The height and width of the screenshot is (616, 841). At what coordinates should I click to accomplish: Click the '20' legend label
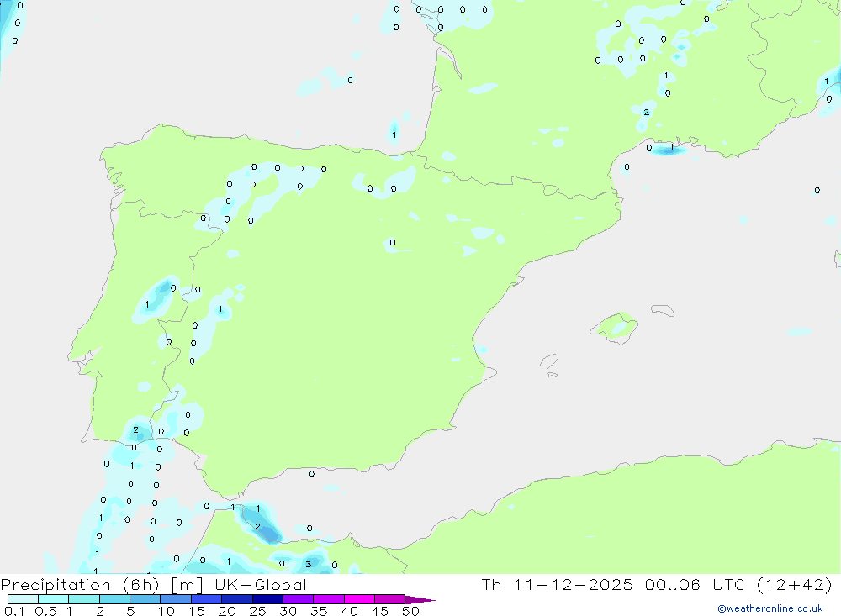click(227, 611)
